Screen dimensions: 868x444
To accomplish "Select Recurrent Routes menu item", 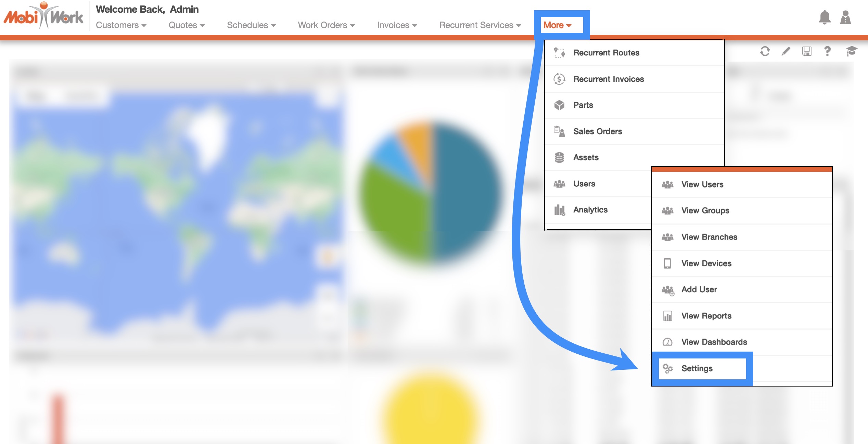I will (606, 53).
